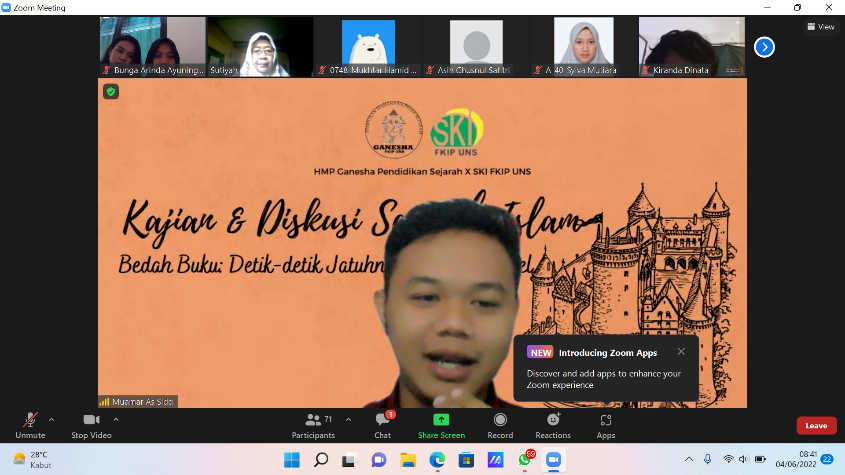This screenshot has width=845, height=475.
Task: Open the View layout menu
Action: (820, 27)
